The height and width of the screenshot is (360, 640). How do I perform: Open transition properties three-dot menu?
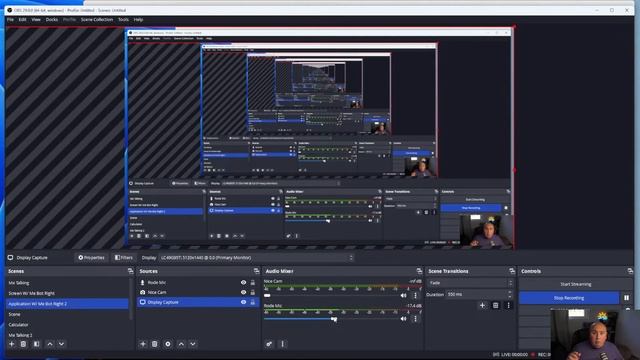coord(509,305)
